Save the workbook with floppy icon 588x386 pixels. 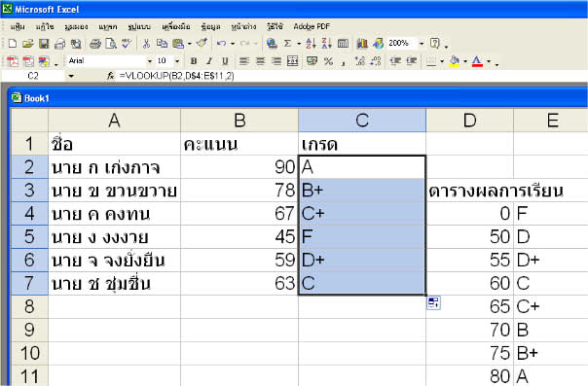[x=44, y=44]
